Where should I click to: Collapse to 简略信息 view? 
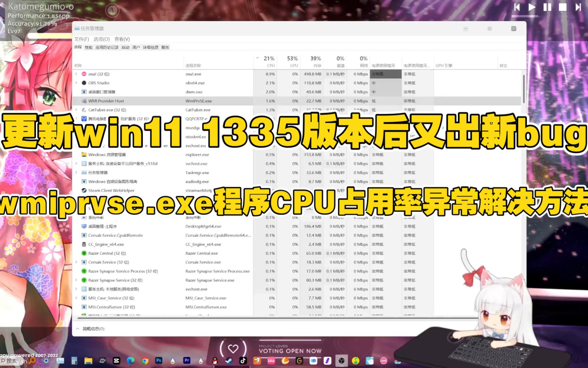point(91,329)
